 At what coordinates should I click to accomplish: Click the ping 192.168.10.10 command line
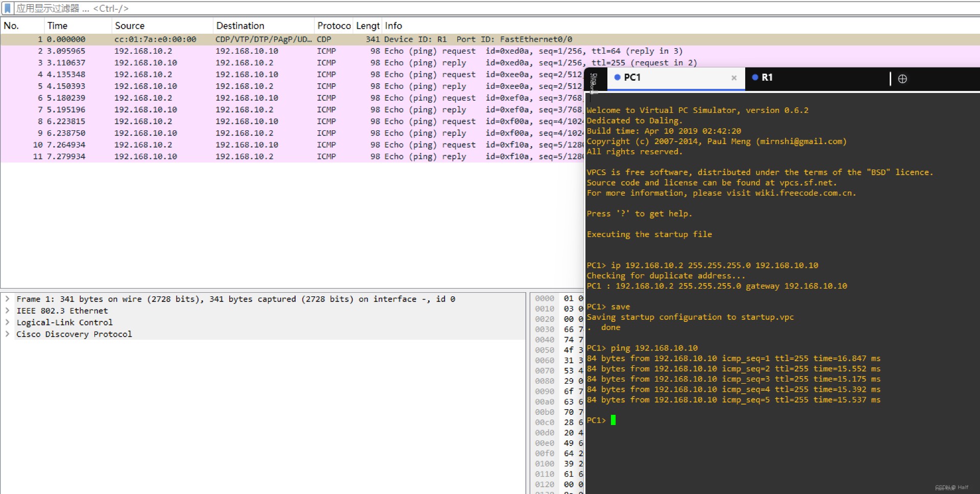tap(642, 348)
